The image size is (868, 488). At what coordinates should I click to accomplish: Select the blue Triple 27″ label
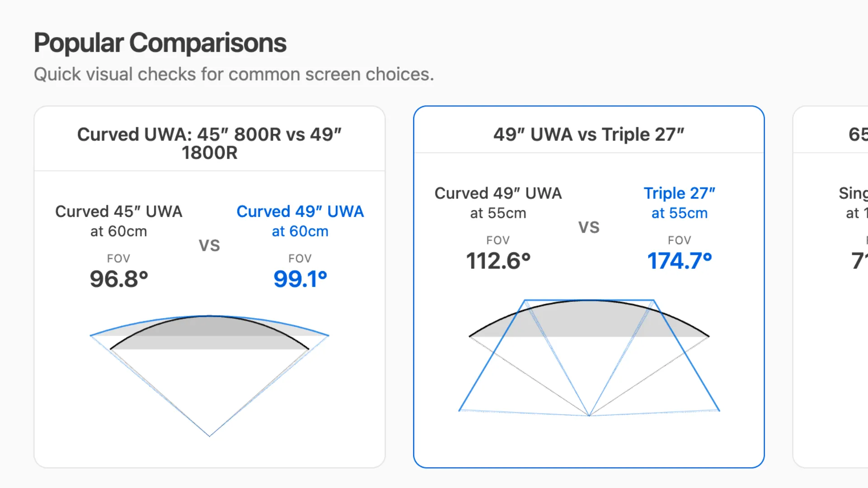[679, 193]
